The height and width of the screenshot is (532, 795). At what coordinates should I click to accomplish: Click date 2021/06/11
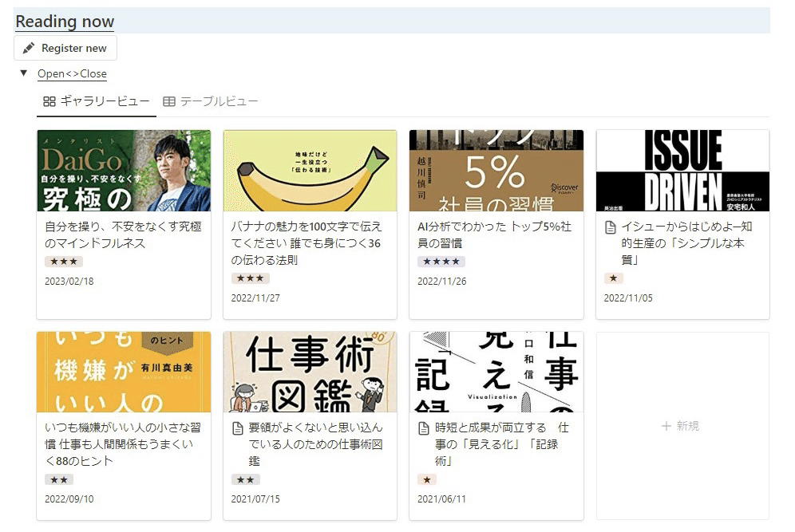441,499
